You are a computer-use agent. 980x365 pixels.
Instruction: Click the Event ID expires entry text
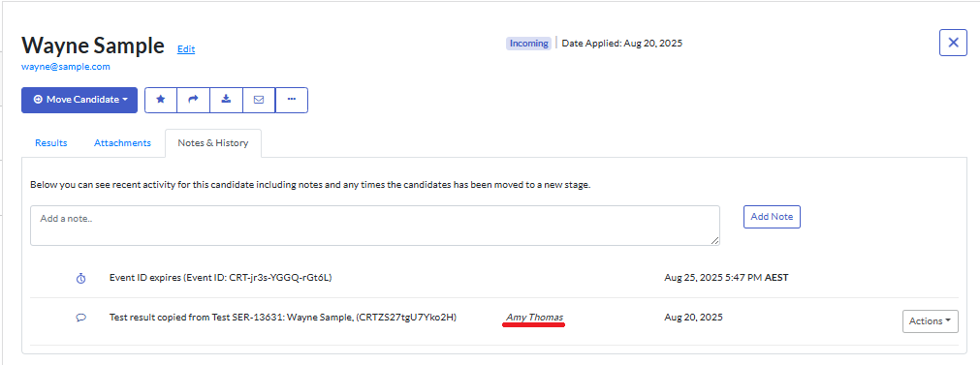coord(220,278)
